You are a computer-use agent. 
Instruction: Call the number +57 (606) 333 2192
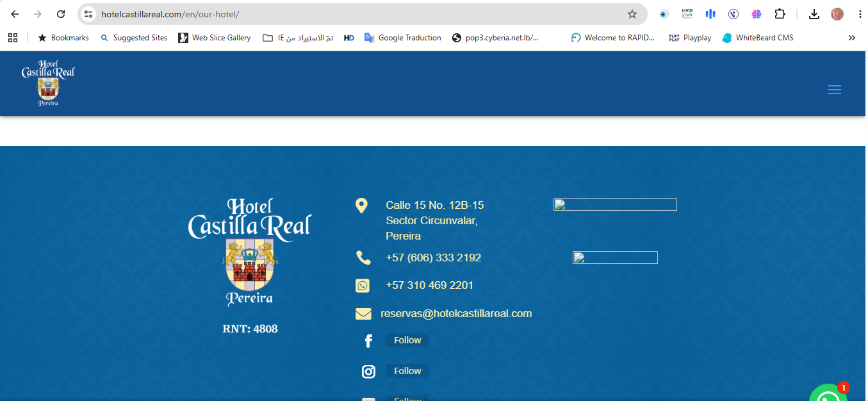434,258
